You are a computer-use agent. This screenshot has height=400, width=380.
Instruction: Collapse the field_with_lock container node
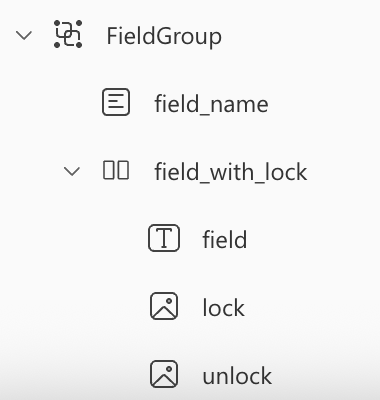click(72, 171)
